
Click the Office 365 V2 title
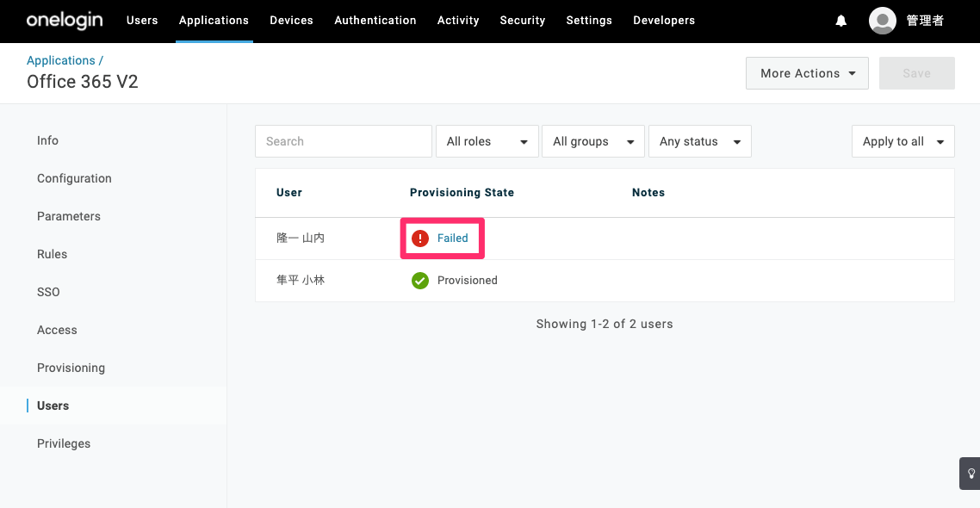83,82
